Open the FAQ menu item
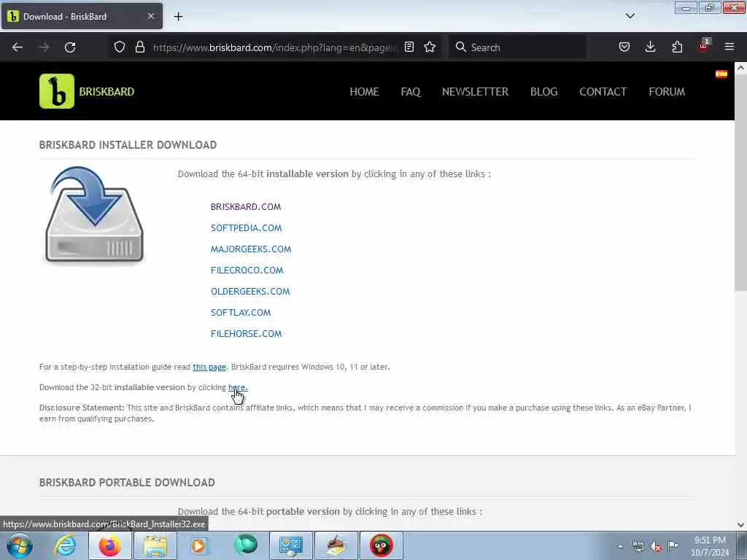Screen dimensions: 747x560 pos(411,91)
